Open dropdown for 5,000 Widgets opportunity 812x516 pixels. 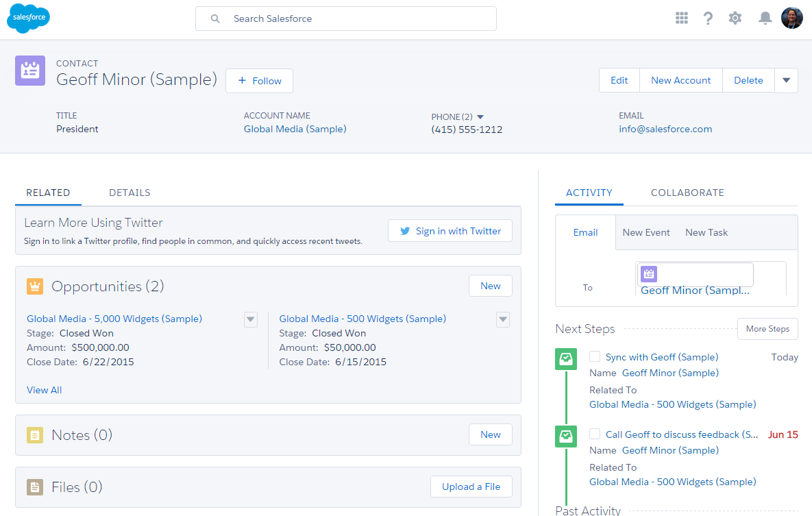coord(251,319)
